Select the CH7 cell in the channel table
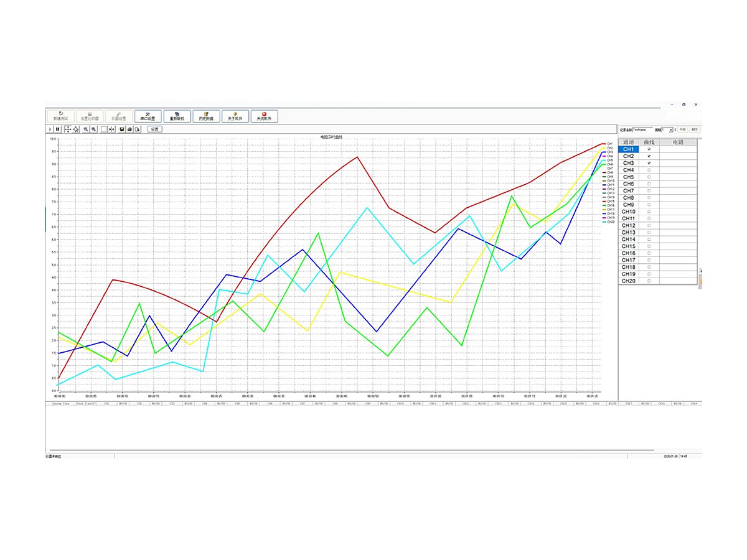This screenshot has height=560, width=747. tap(629, 191)
